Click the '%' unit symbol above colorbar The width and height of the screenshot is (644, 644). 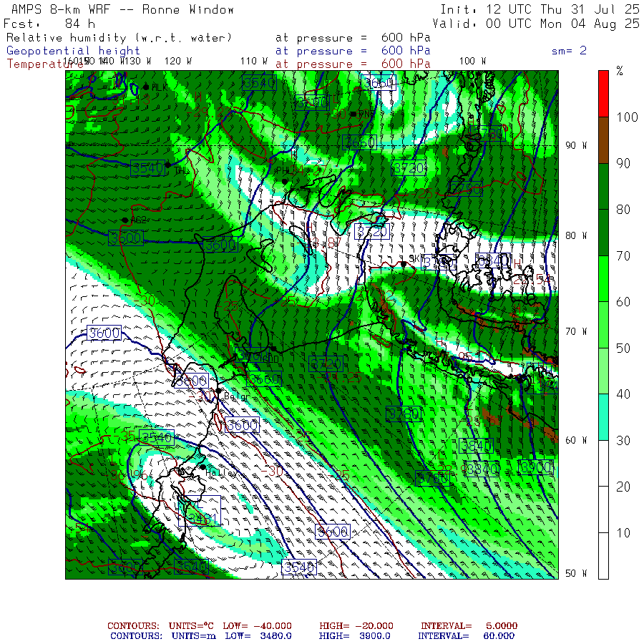[620, 71]
